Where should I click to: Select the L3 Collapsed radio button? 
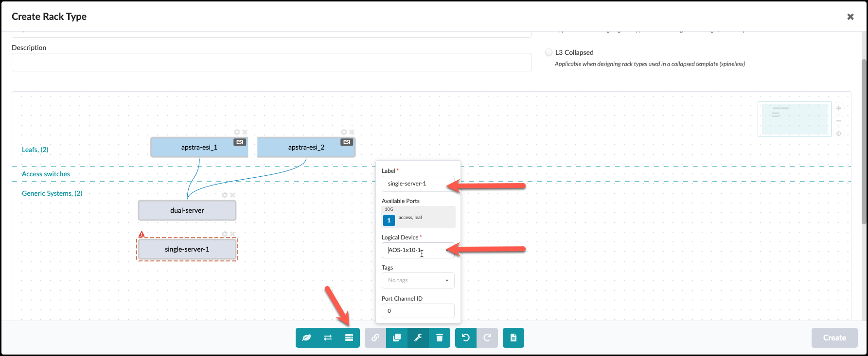tap(549, 52)
